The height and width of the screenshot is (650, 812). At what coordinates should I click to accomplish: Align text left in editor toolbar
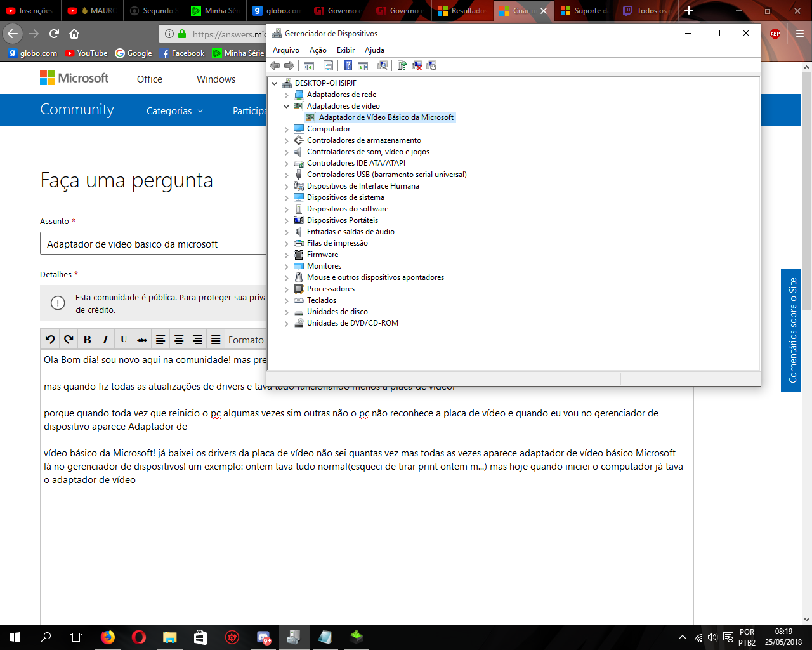pos(160,340)
